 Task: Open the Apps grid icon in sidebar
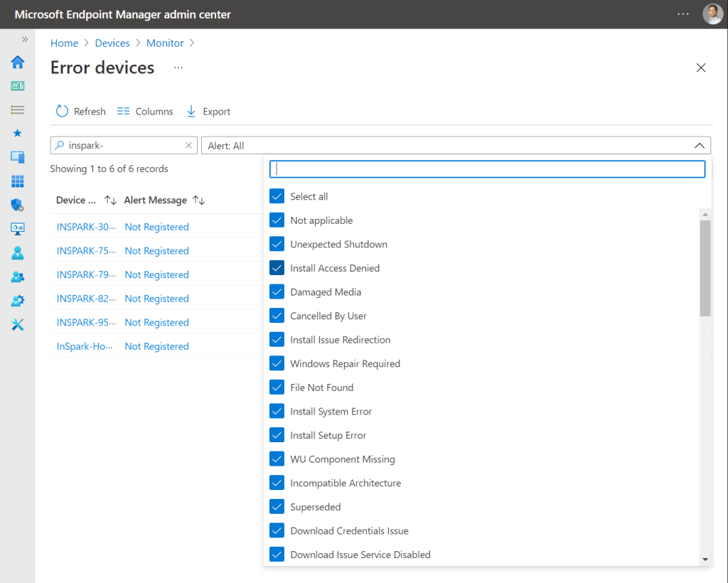18,181
